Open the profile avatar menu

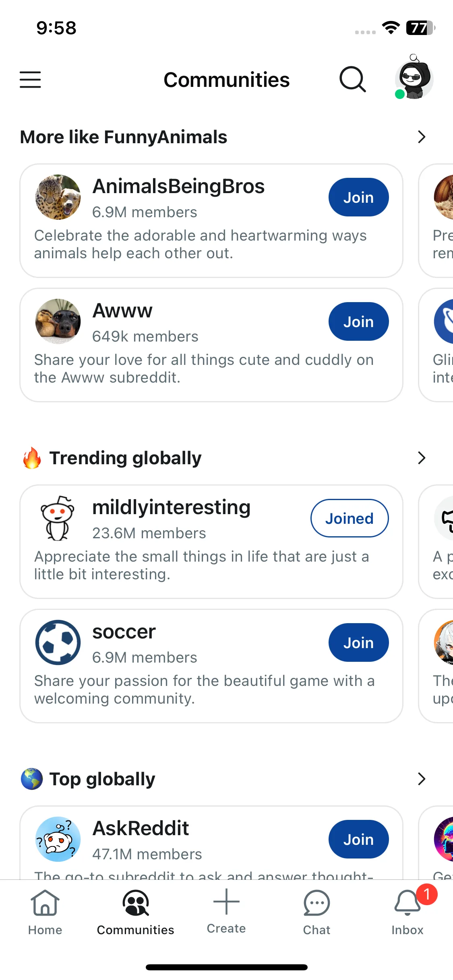pos(414,77)
